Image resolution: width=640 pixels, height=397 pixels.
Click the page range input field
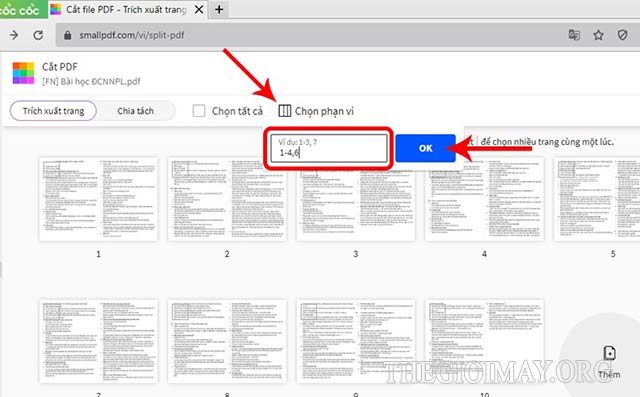[329, 148]
